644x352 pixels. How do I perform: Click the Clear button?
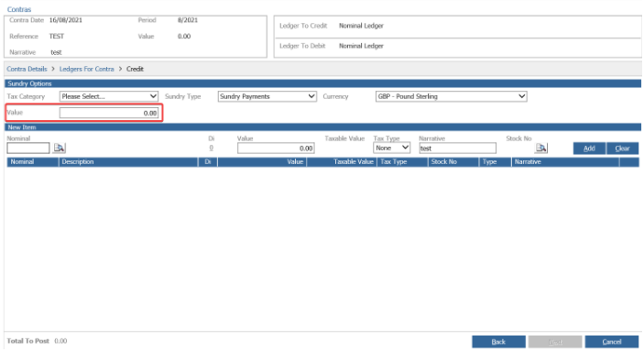622,148
